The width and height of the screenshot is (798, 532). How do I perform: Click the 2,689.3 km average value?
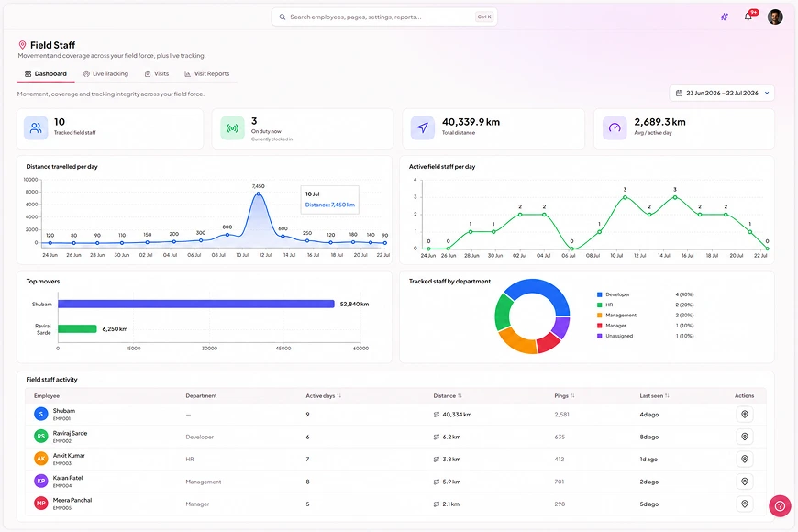(x=659, y=122)
